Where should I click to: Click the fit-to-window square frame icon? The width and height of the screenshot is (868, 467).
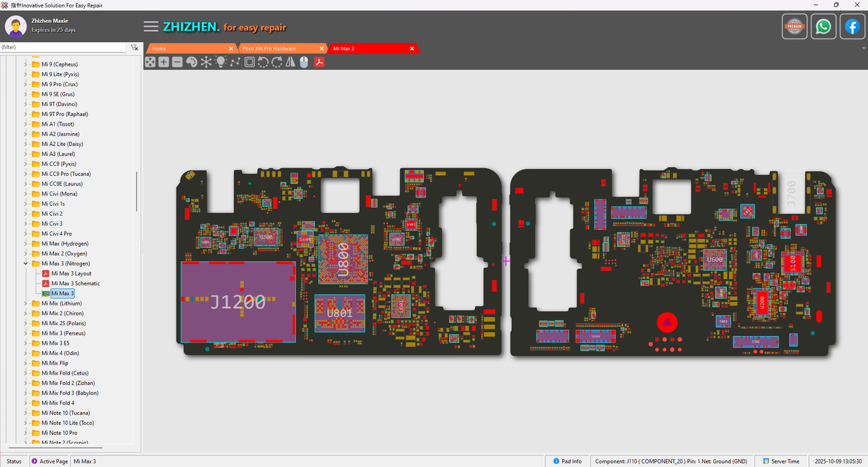(250, 62)
